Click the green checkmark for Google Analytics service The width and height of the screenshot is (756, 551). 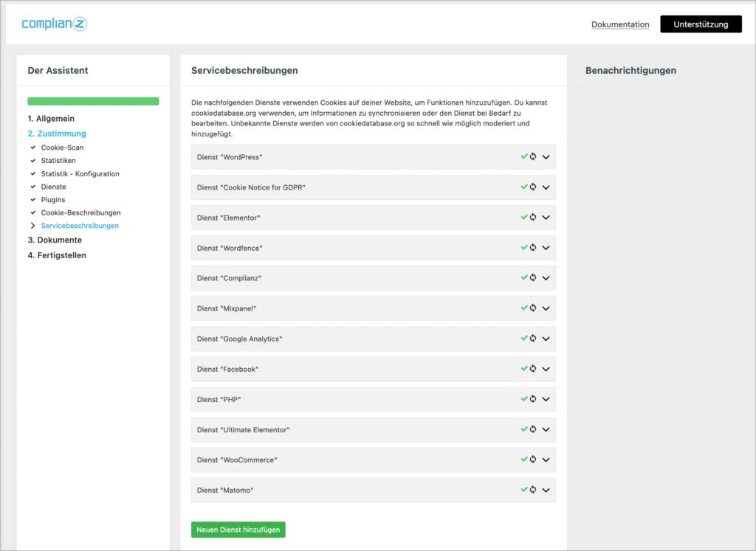click(x=524, y=338)
